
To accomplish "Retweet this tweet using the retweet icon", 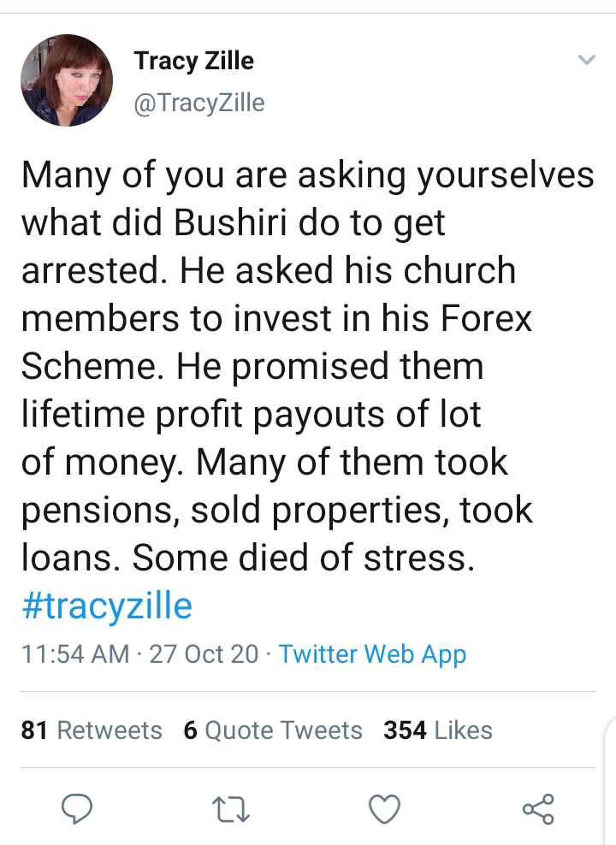I will coord(230,808).
